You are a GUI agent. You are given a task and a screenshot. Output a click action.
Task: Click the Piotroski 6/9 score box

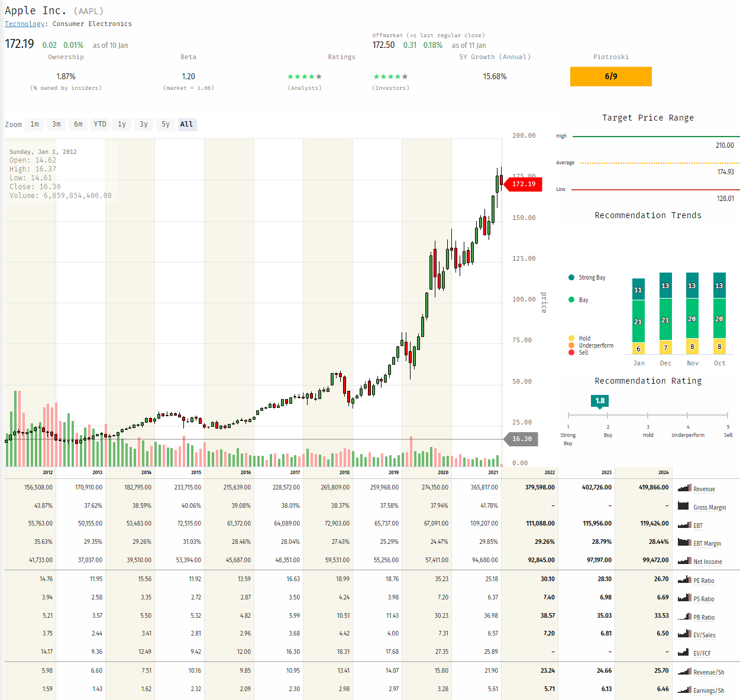click(611, 76)
